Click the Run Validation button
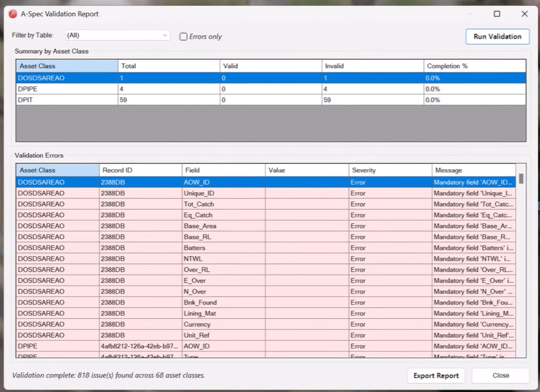This screenshot has height=392, width=540. point(498,37)
